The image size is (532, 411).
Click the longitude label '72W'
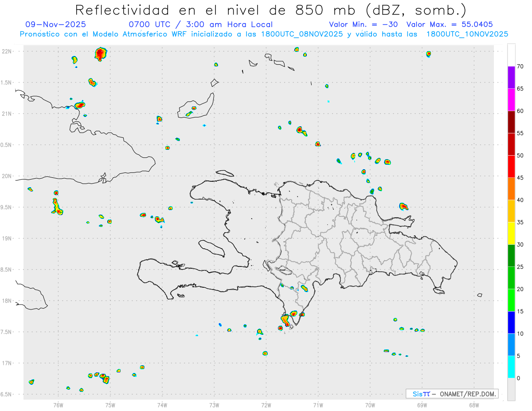coord(266,405)
